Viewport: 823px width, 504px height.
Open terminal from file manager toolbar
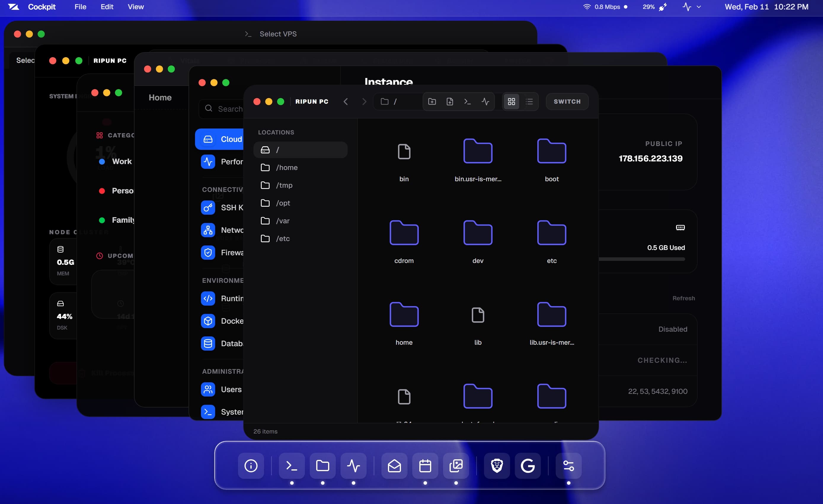467,102
